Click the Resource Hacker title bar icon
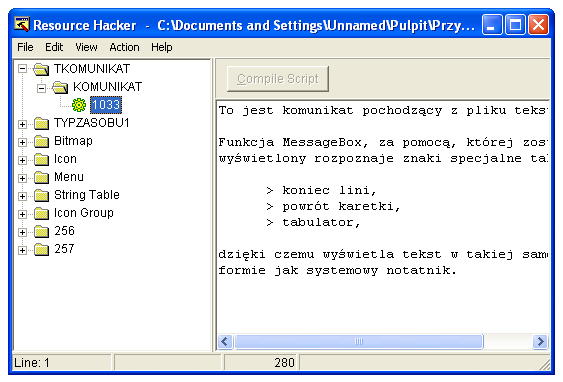This screenshot has height=382, width=563. (x=22, y=25)
